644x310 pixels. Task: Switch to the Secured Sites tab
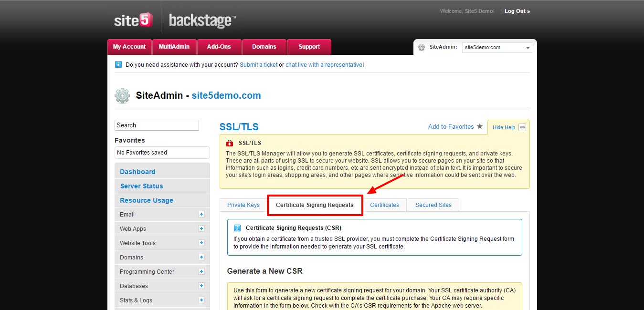(x=433, y=205)
